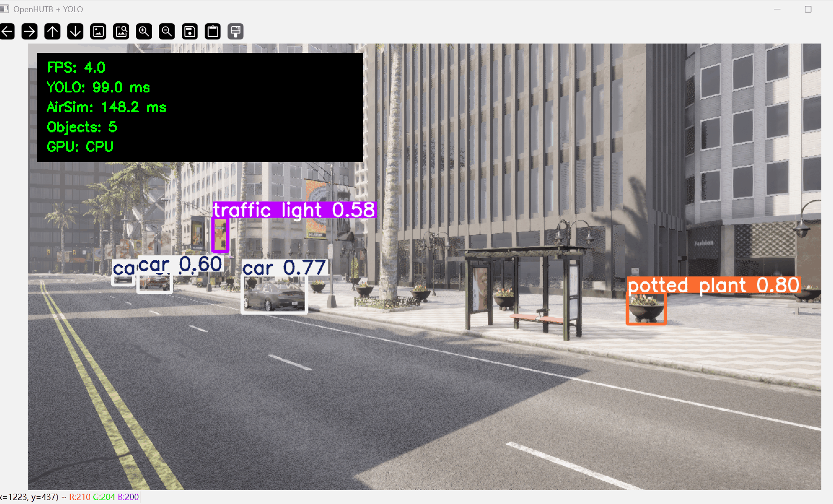The image size is (833, 504).
Task: Click the potted plant inside orange box
Action: 646,308
